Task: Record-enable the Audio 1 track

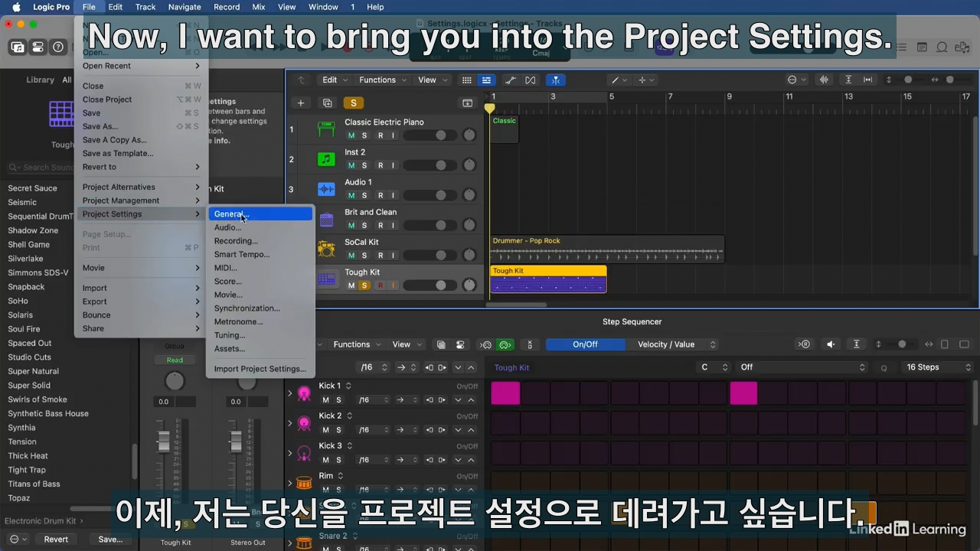Action: tap(381, 195)
